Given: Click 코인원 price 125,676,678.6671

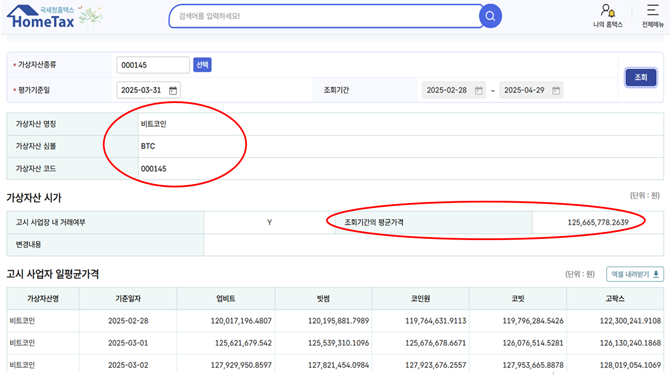Looking at the screenshot, I should [x=436, y=343].
